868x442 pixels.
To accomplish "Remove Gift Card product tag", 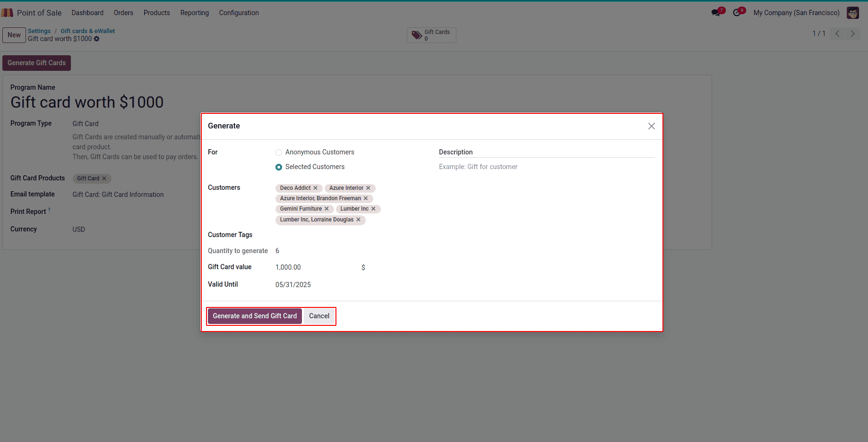I will (104, 178).
